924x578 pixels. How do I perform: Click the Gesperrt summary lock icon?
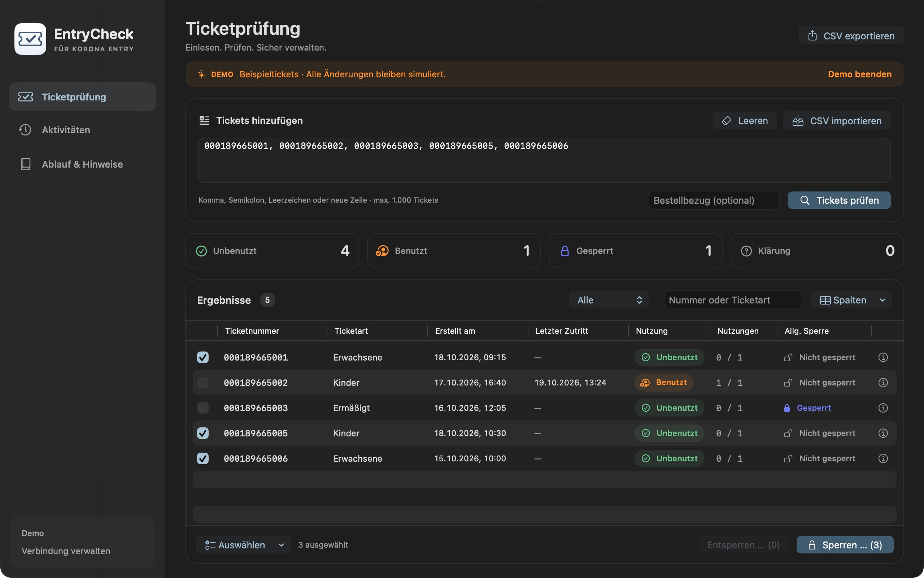point(565,251)
